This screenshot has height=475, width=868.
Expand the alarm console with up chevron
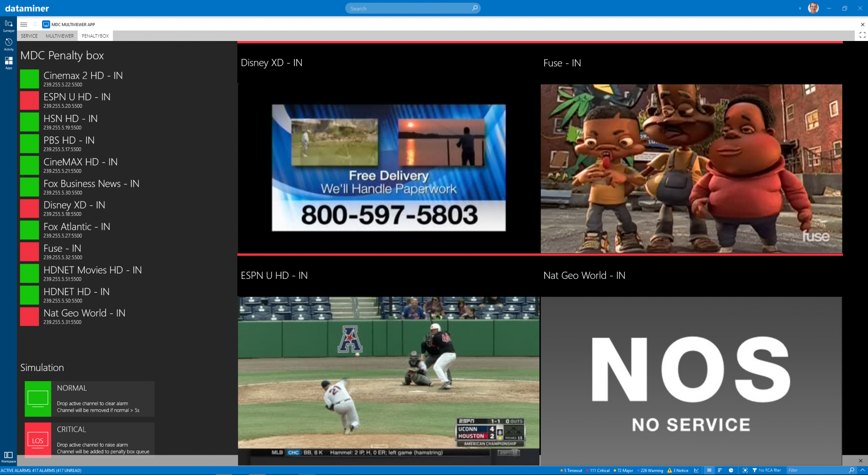(x=862, y=470)
